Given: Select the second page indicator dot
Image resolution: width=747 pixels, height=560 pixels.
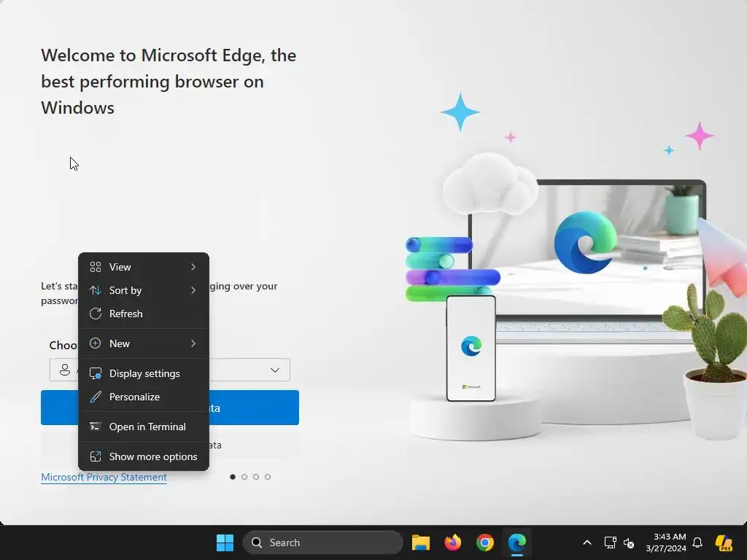Looking at the screenshot, I should [244, 477].
